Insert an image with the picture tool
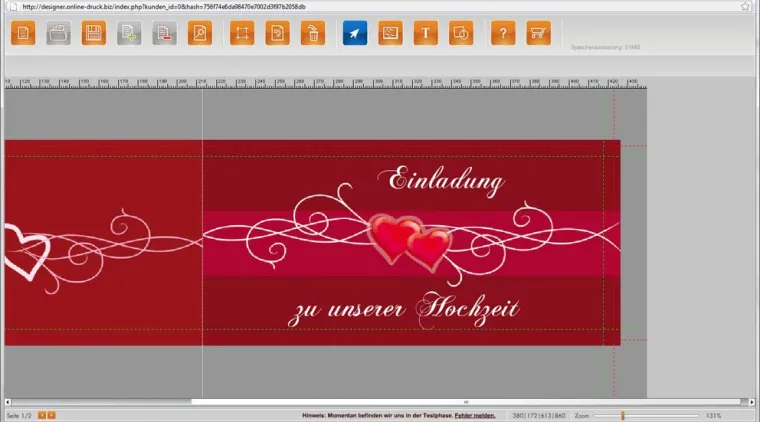Viewport: 760px width, 422px height. pyautogui.click(x=390, y=33)
